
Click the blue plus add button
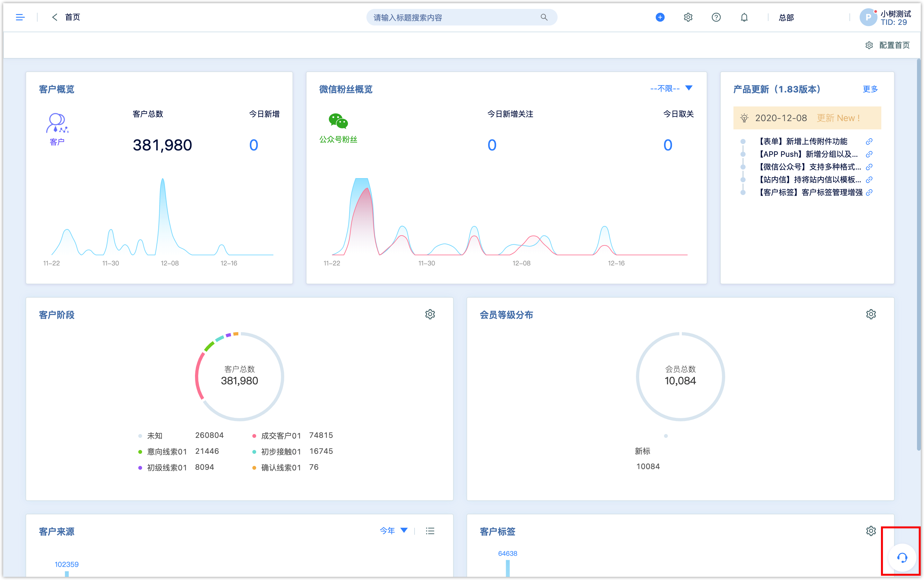pyautogui.click(x=660, y=17)
